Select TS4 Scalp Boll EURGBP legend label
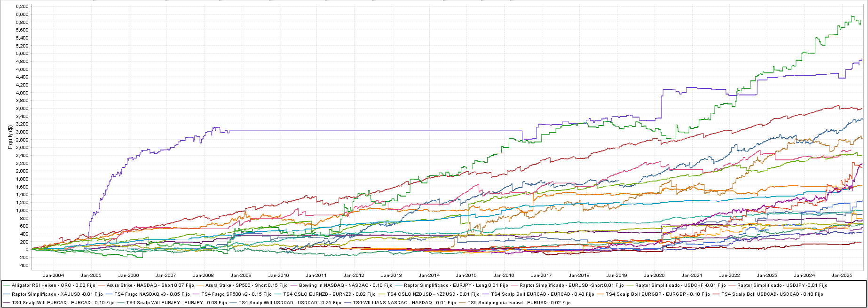 pyautogui.click(x=657, y=294)
